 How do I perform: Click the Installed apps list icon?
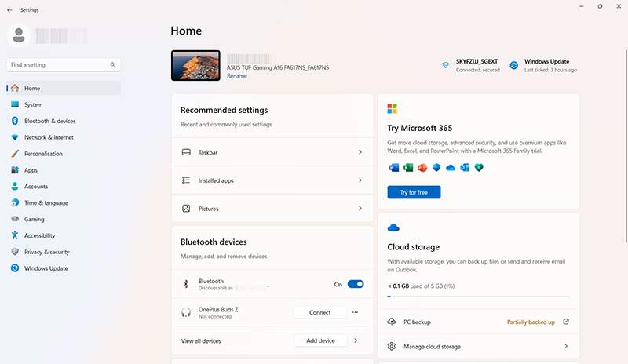tap(186, 180)
